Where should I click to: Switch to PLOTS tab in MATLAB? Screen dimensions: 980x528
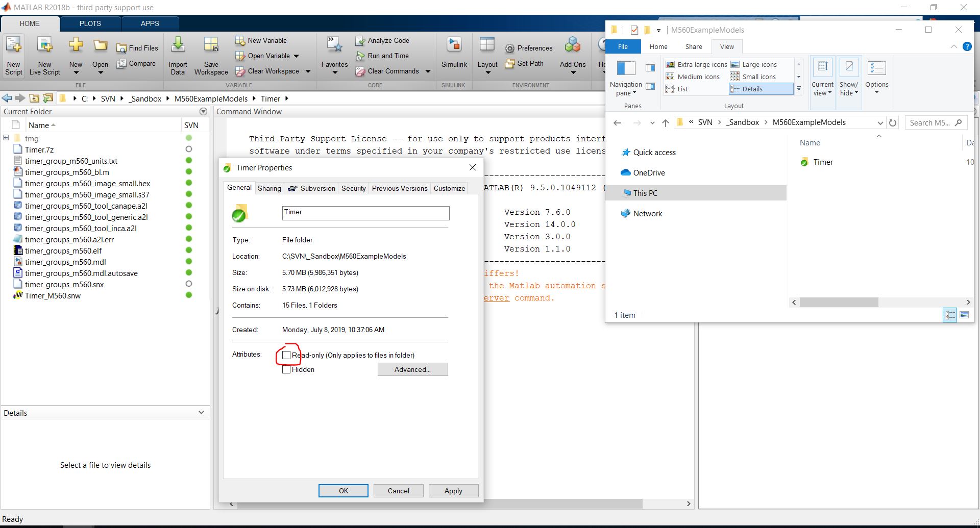90,23
